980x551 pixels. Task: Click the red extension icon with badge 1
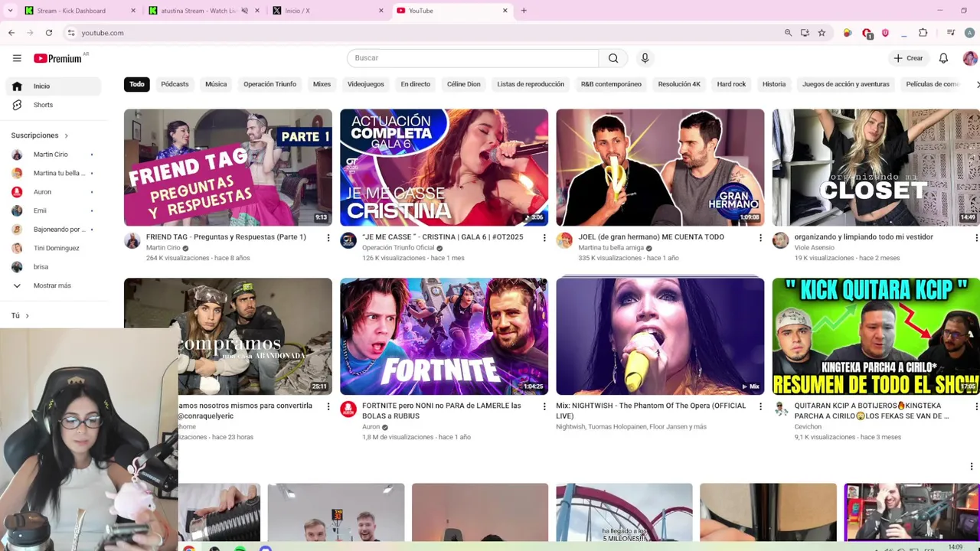point(867,34)
